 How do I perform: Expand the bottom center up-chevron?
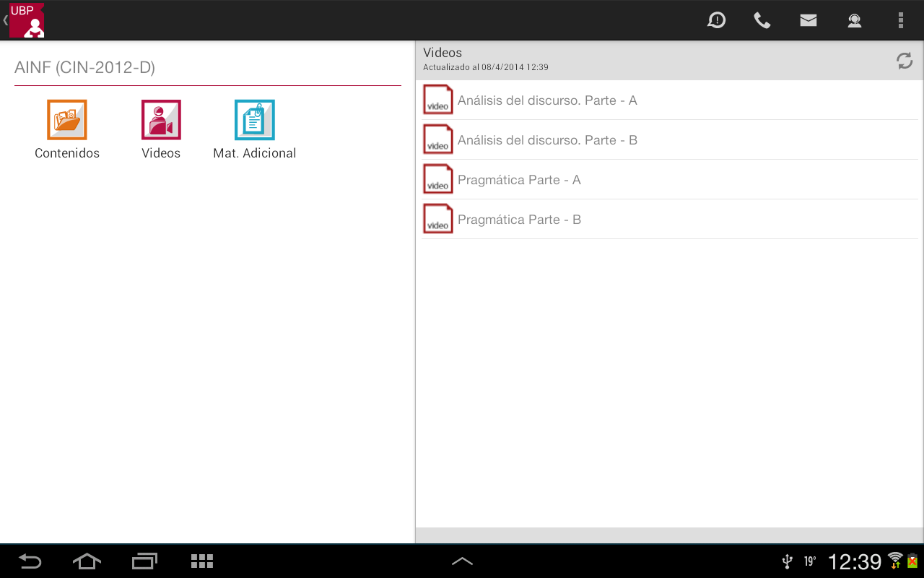(462, 561)
